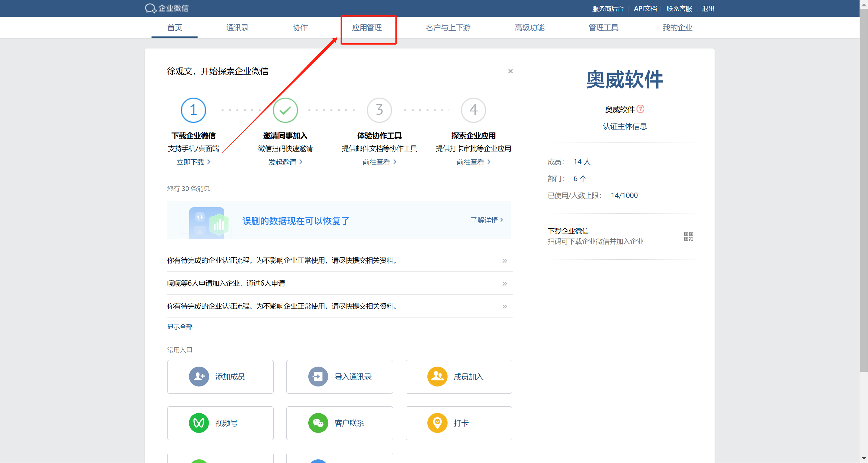Click 前往查看 under 体验协作工具
868x463 pixels.
point(379,162)
